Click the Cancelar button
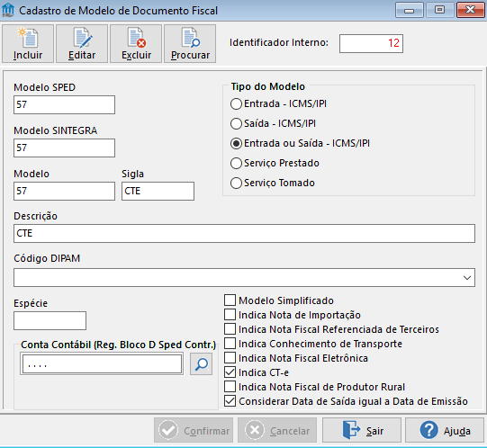 click(x=277, y=430)
